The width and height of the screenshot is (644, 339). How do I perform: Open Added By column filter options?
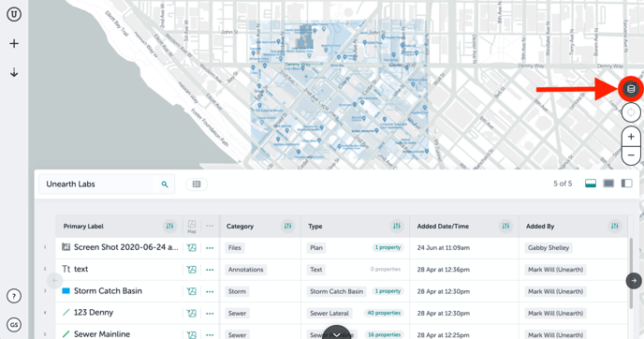pos(614,226)
